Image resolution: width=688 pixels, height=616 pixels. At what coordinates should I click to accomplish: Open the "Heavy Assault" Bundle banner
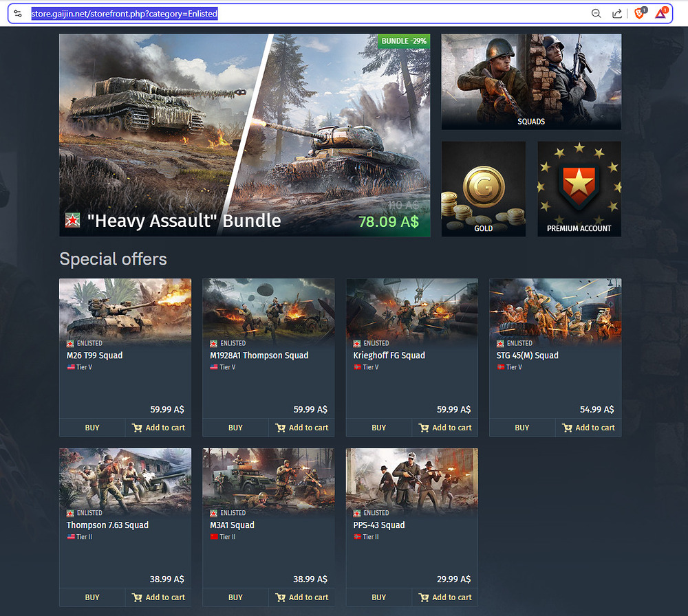tap(244, 135)
